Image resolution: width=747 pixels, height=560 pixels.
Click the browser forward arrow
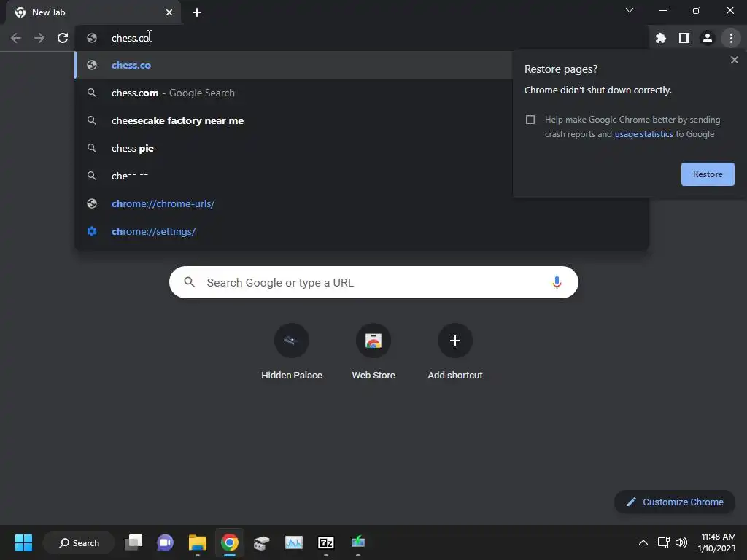[39, 38]
